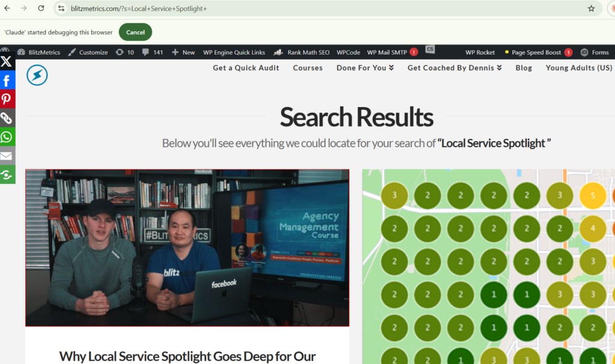View the 141 pending comments
This screenshot has height=364, width=615.
[x=153, y=52]
